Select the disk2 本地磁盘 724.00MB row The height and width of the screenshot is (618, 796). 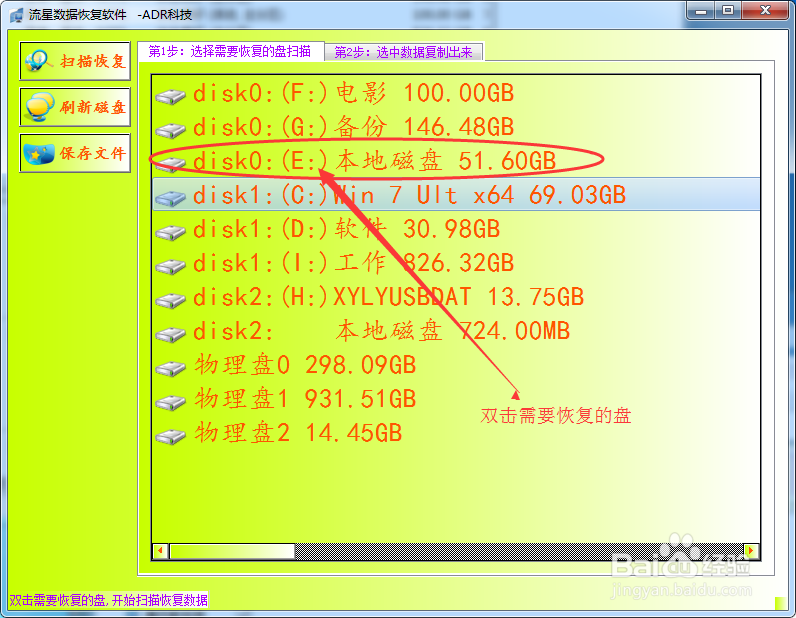[456, 332]
